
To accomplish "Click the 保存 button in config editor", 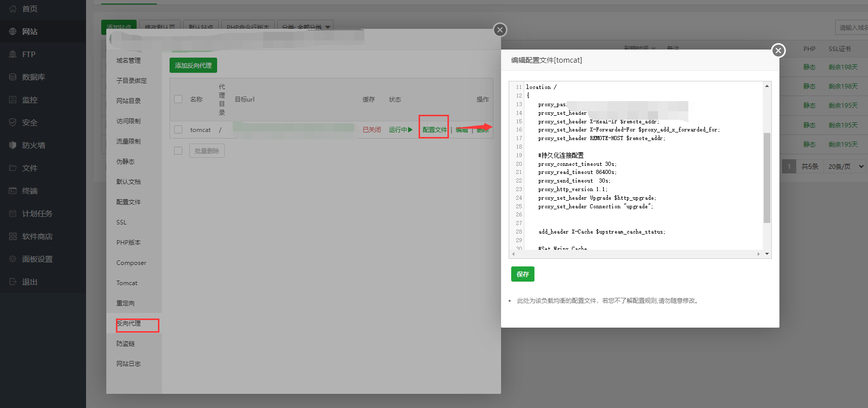I will (523, 274).
